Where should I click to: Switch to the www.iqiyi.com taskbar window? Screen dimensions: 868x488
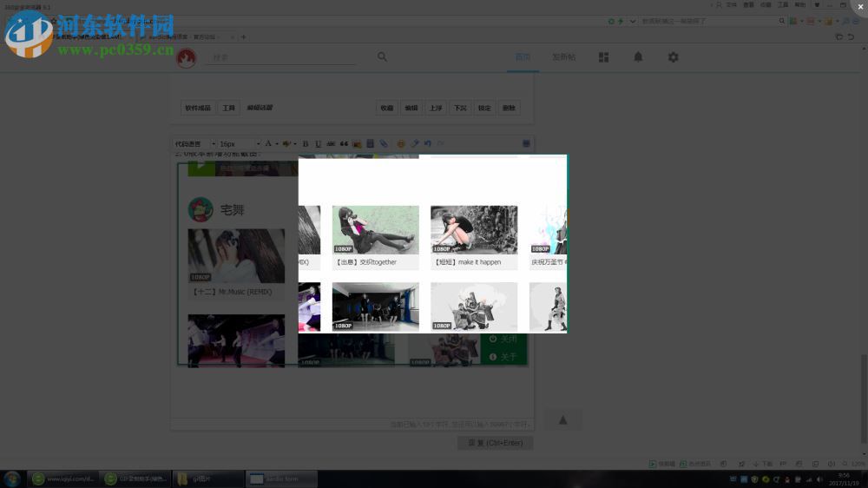coord(63,478)
